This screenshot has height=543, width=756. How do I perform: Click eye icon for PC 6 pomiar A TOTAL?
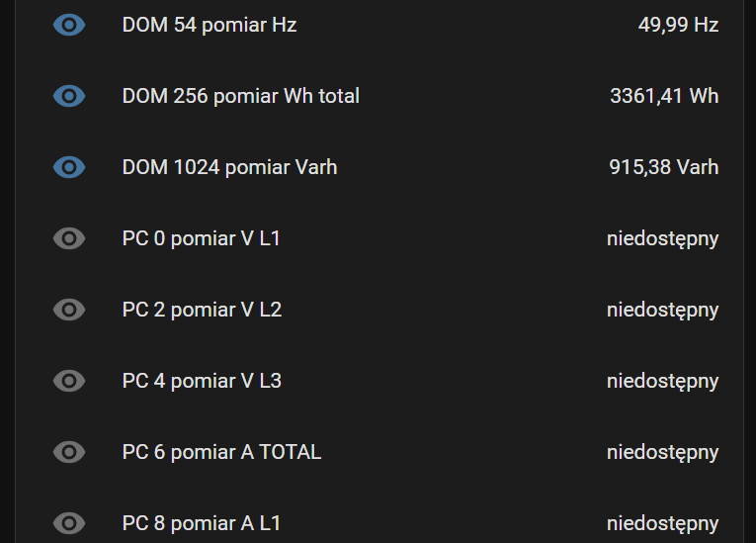(x=69, y=452)
